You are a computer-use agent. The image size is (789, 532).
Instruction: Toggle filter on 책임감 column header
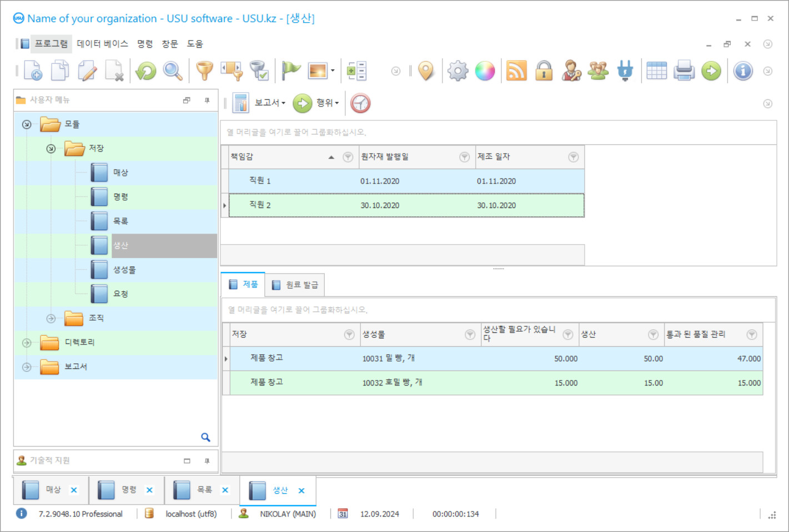tap(348, 157)
